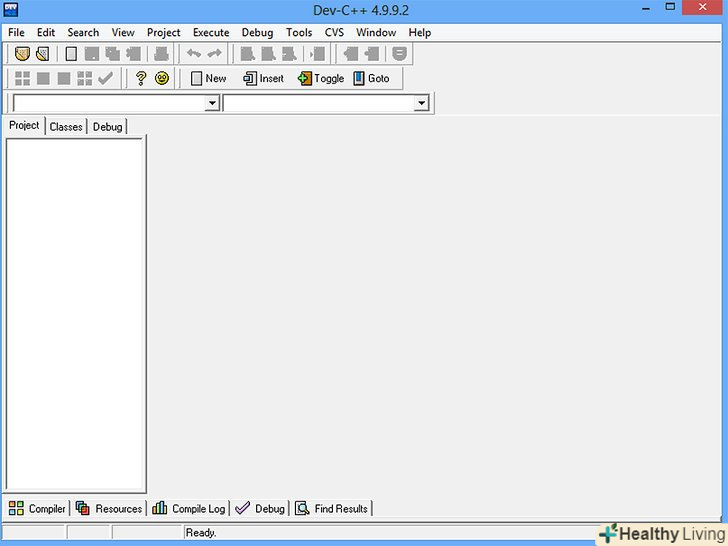This screenshot has height=546, width=728.
Task: Click the grayed Save All icon
Action: click(x=112, y=54)
